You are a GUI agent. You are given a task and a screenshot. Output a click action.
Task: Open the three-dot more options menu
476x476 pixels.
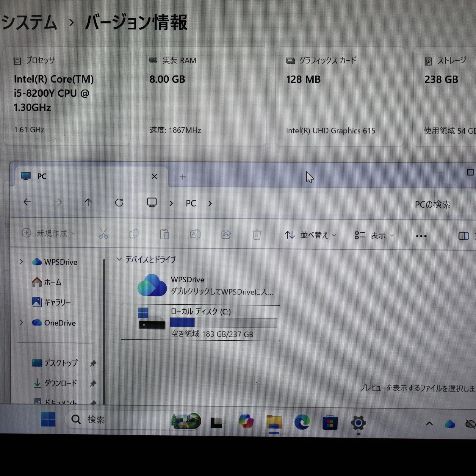pos(421,236)
